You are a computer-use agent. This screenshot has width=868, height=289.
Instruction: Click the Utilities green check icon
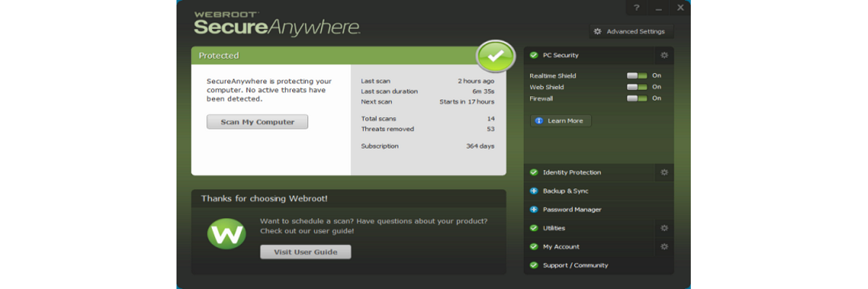coord(534,228)
